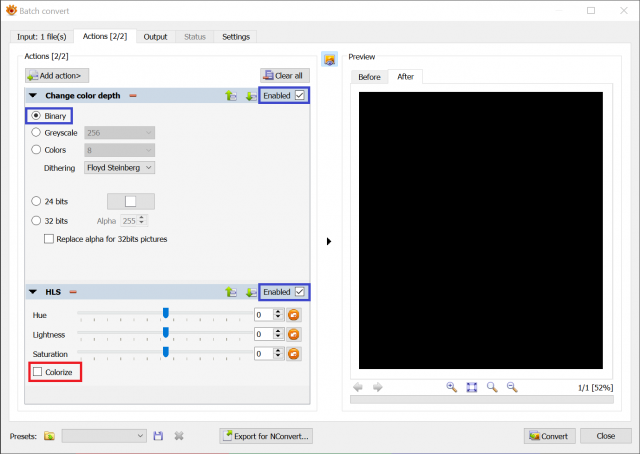Open the Dithering method dropdown
Viewport: 640px width, 454px height.
(x=120, y=168)
